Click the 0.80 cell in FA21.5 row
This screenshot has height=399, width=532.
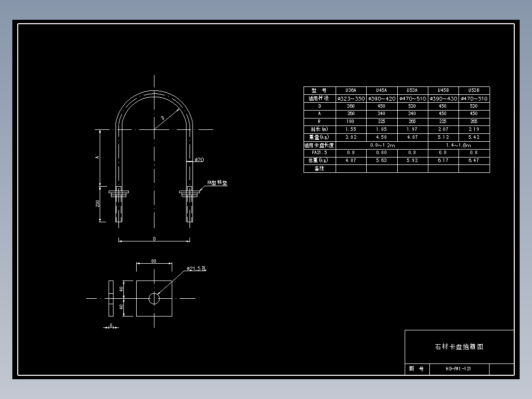click(381, 153)
